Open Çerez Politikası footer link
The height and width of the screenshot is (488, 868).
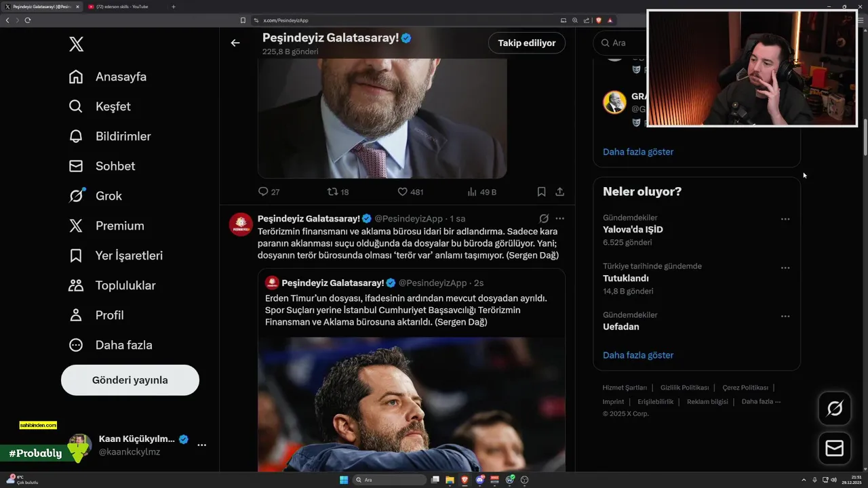coord(745,388)
